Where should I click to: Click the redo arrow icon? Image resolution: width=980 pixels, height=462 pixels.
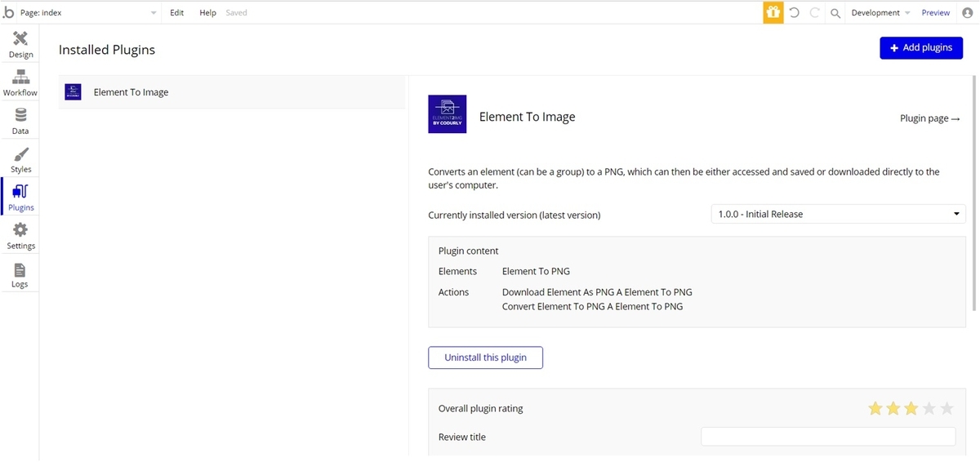tap(814, 12)
